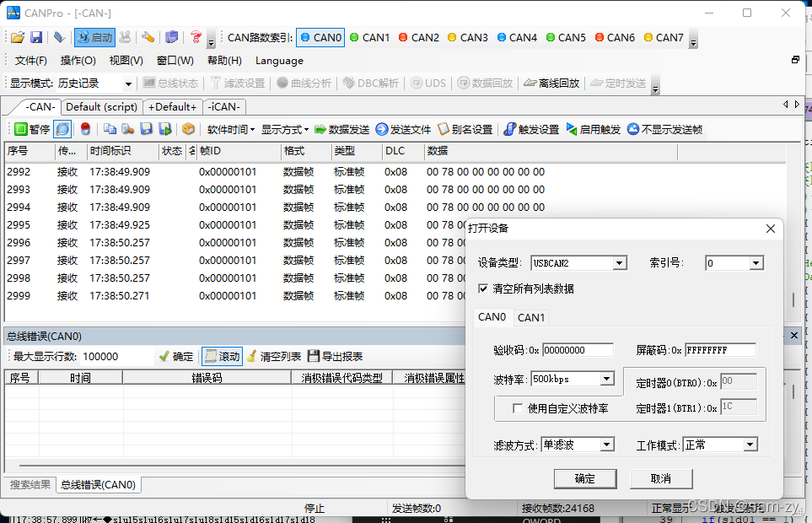Close the 打开设备 dialog
The width and height of the screenshot is (812, 523).
point(771,229)
